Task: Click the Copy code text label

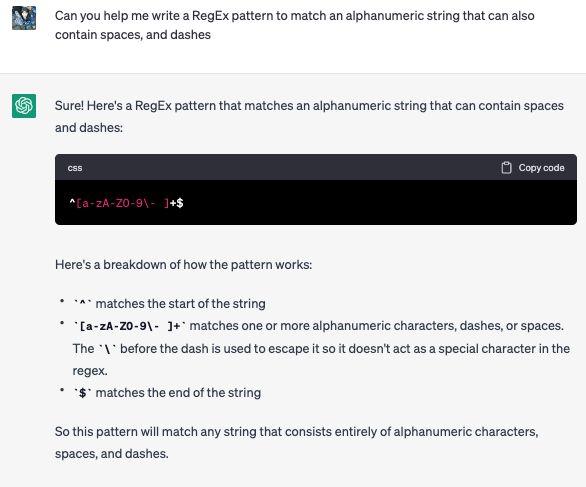Action: tap(541, 168)
